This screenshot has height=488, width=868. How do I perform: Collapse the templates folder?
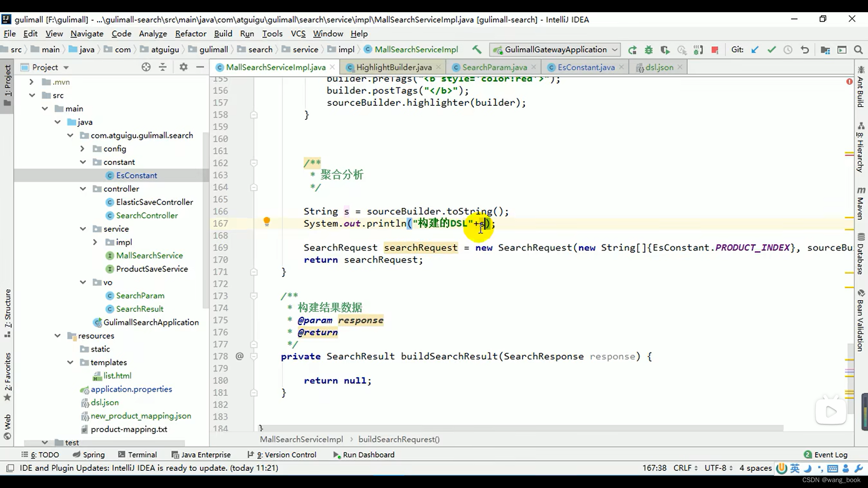(70, 362)
